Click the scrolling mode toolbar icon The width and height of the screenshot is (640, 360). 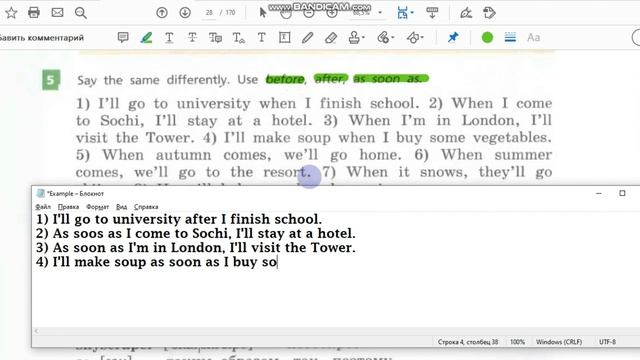coord(432,13)
